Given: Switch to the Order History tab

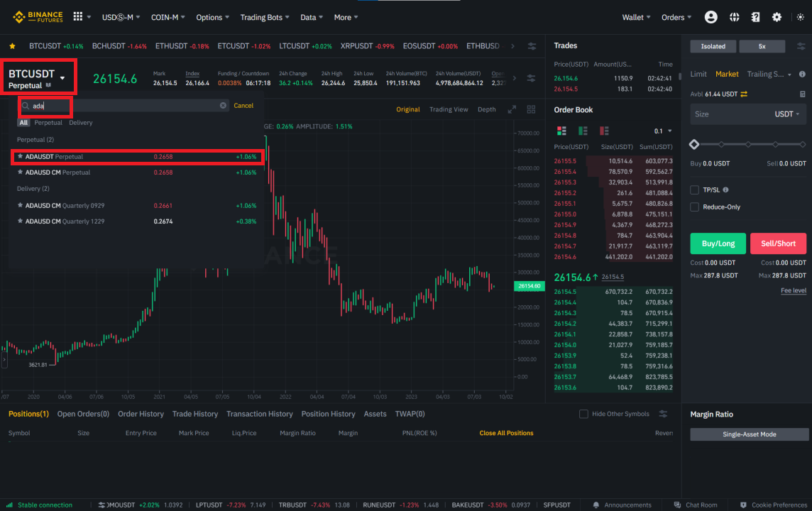Looking at the screenshot, I should coord(141,414).
